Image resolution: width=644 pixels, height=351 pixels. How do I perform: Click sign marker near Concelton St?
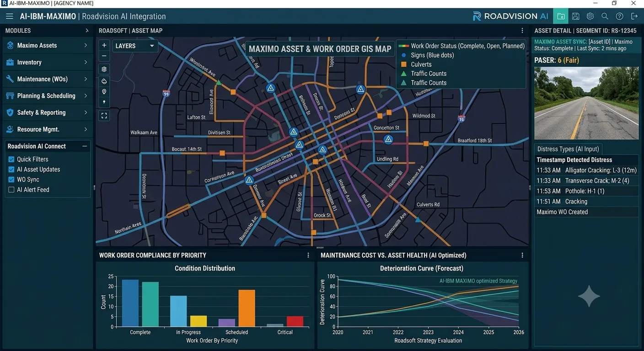[x=388, y=139]
